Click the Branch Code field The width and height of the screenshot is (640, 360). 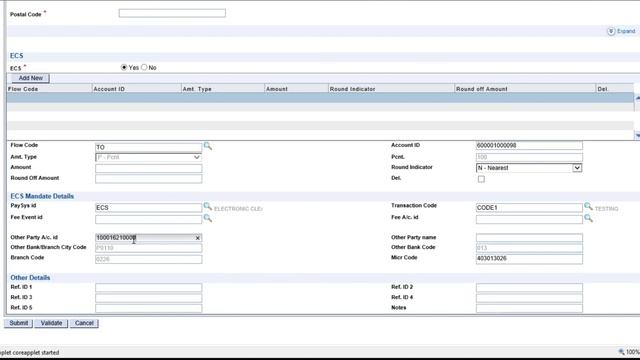click(x=149, y=259)
